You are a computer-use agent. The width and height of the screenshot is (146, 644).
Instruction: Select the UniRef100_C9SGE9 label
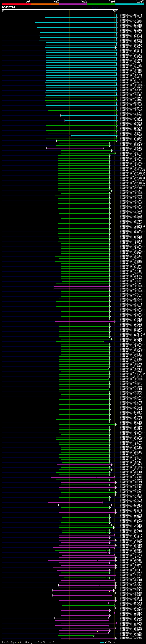pyautogui.click(x=131, y=590)
